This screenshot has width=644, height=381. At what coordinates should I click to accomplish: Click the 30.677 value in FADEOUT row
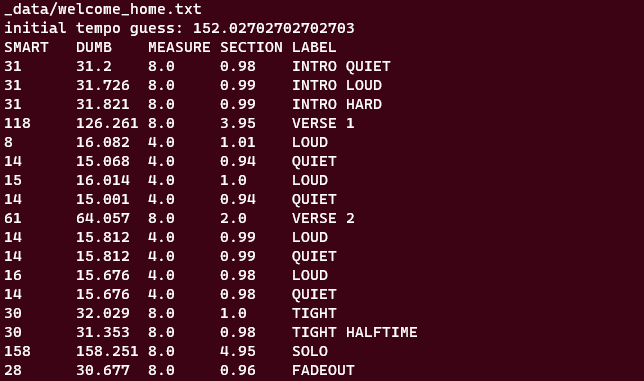point(103,370)
